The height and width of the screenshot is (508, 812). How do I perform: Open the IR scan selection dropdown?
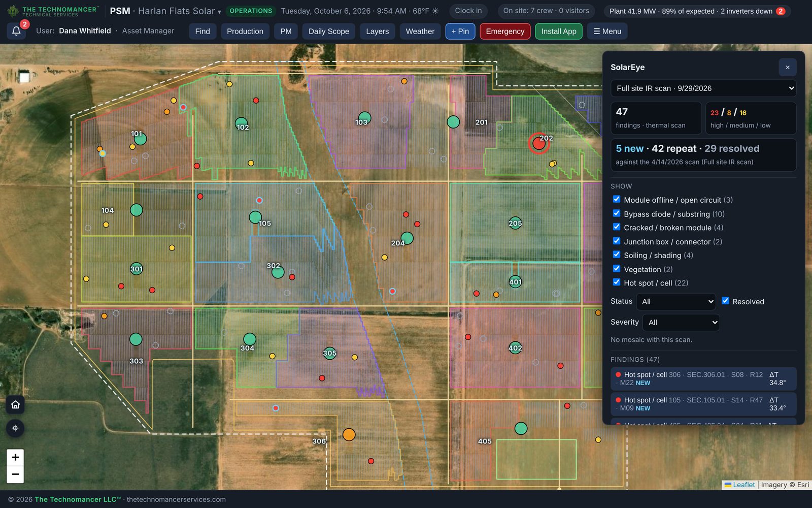point(703,88)
